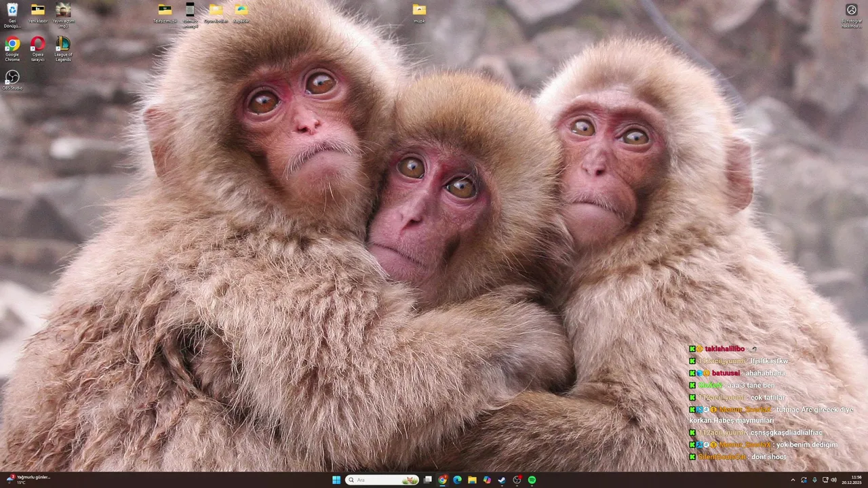
Task: Click chat message 'yok benim dediğim'
Action: click(x=807, y=445)
